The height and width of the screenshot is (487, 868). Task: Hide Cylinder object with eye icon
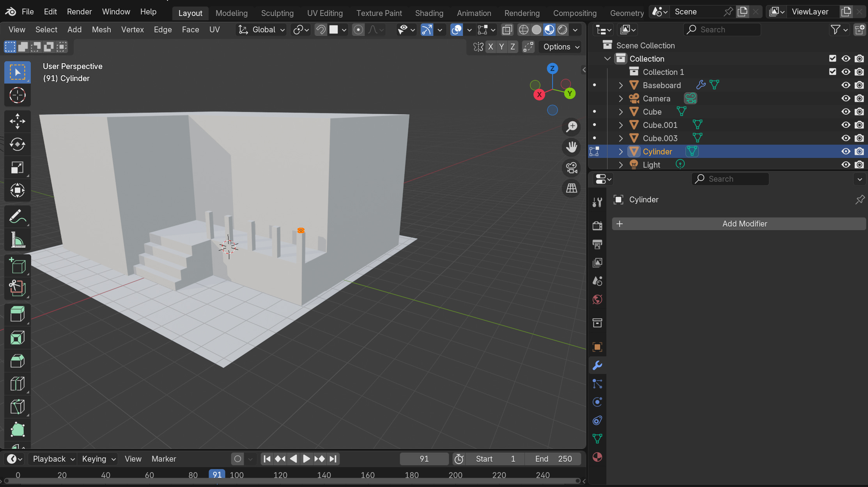[x=846, y=152]
